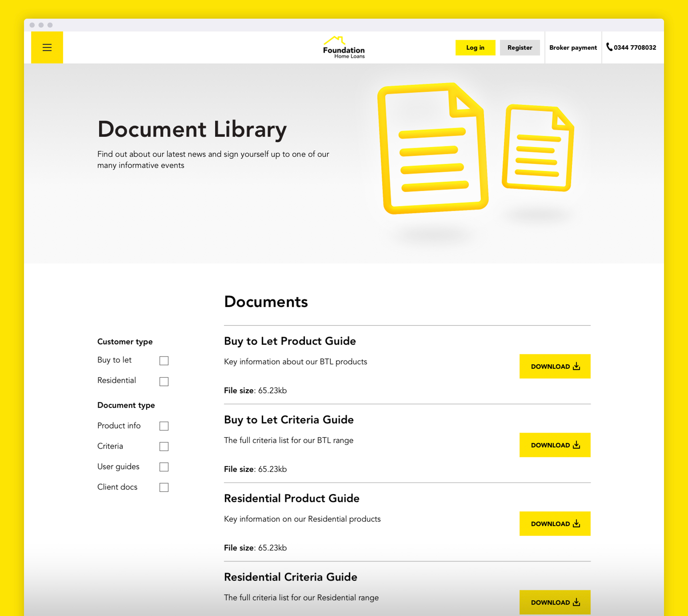Viewport: 688px width, 616px height.
Task: Check the Product info filter box
Action: [164, 426]
